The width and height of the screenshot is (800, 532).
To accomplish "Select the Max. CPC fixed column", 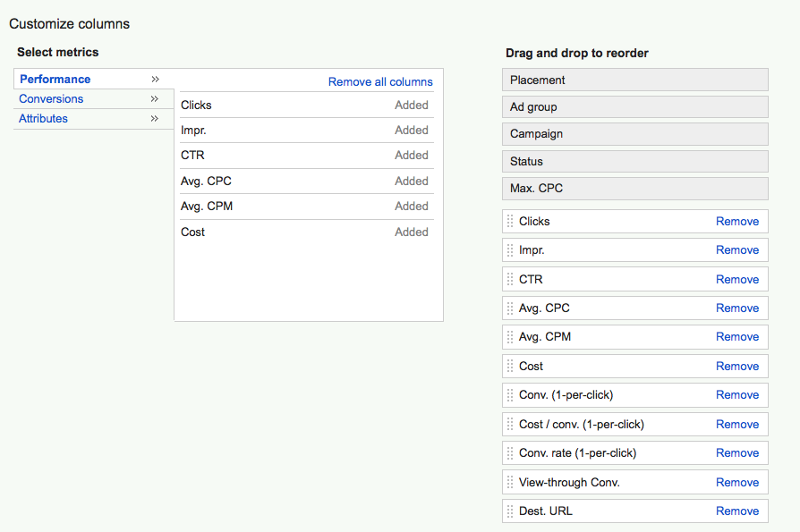I will (x=635, y=189).
